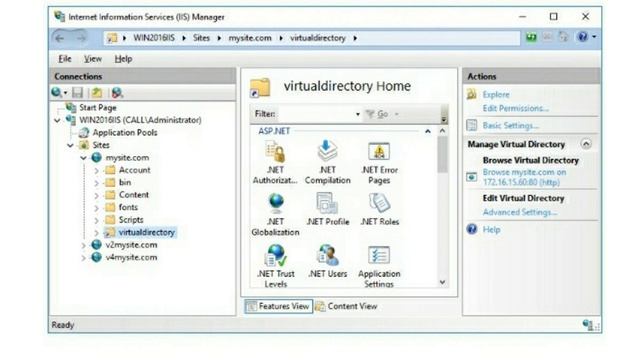
Task: Collapse the WIN2016IIS server node
Action: click(58, 120)
